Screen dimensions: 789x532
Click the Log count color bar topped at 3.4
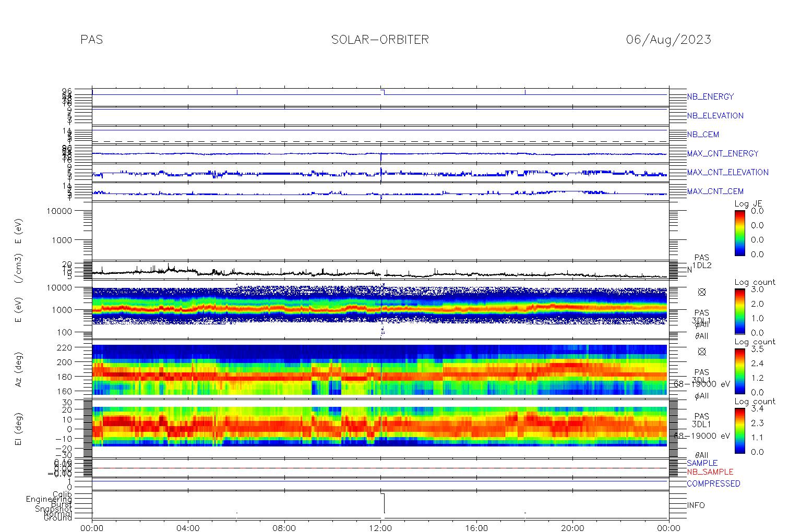tap(740, 430)
